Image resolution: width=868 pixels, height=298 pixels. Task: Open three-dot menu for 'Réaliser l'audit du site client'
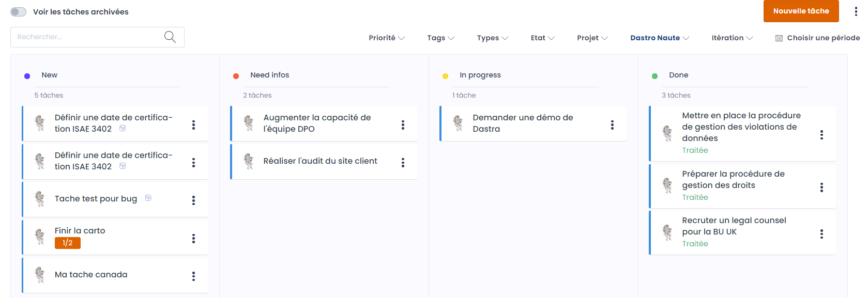pos(403,163)
